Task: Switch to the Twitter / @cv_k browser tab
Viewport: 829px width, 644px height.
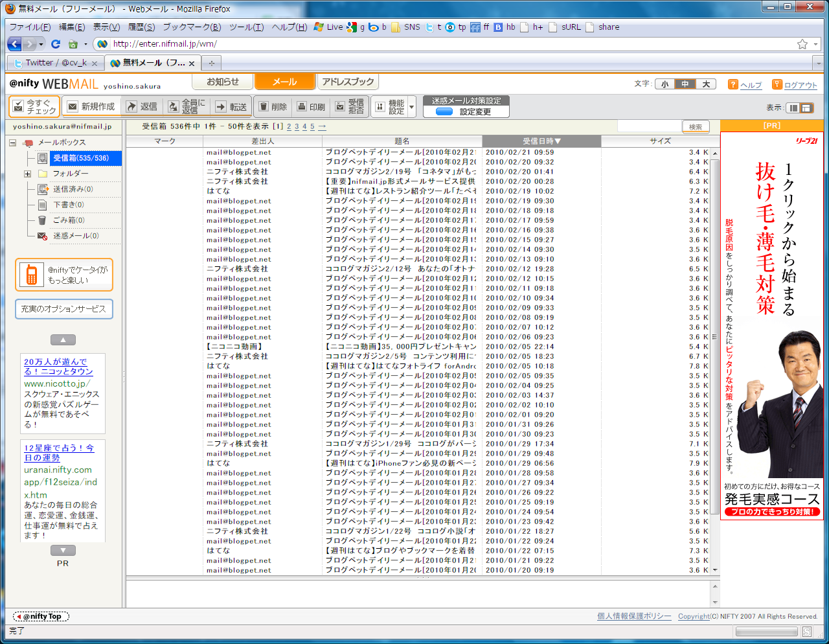Action: coord(56,63)
